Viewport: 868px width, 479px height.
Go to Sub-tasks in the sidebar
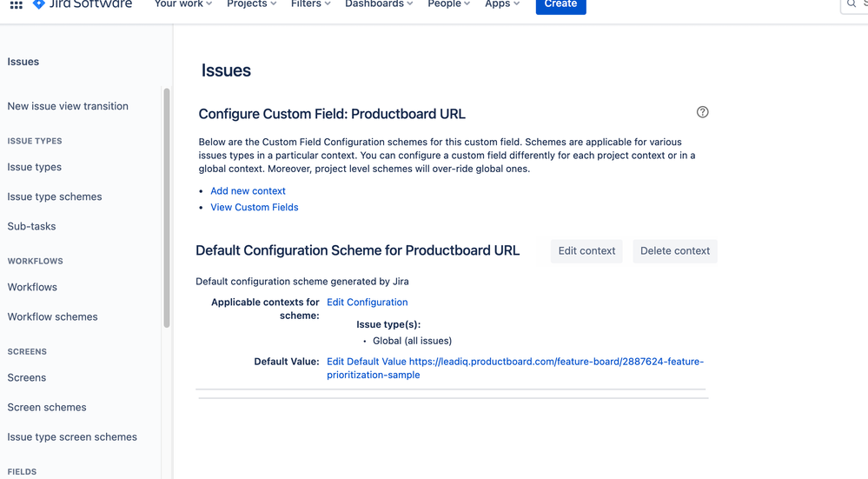(31, 227)
